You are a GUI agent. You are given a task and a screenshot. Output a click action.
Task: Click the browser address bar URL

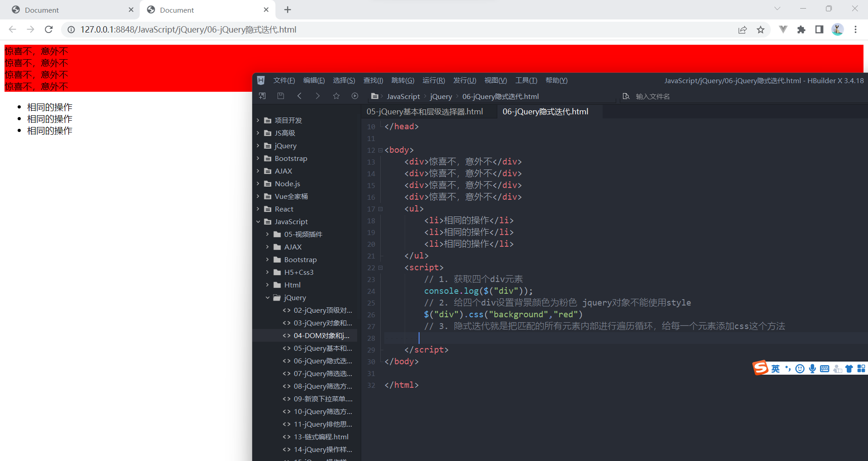pos(188,29)
